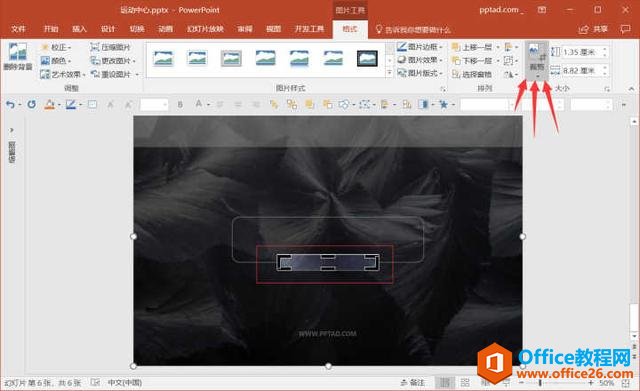Click the zoom slider handle
The height and width of the screenshot is (391, 640).
[540, 382]
